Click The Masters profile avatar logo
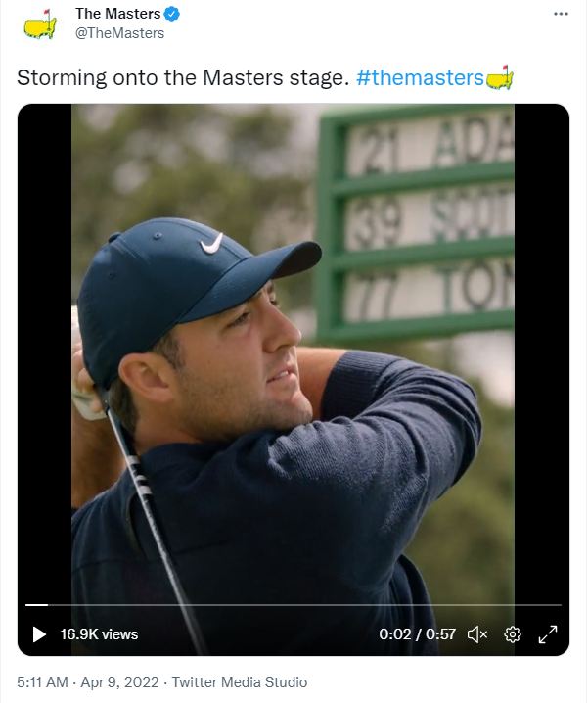588x703 pixels. click(x=39, y=23)
